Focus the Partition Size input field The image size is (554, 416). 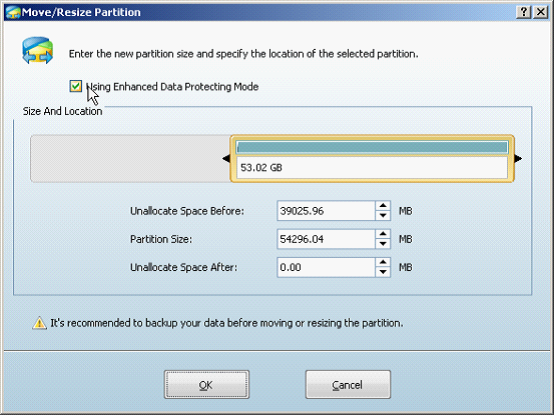pyautogui.click(x=326, y=239)
